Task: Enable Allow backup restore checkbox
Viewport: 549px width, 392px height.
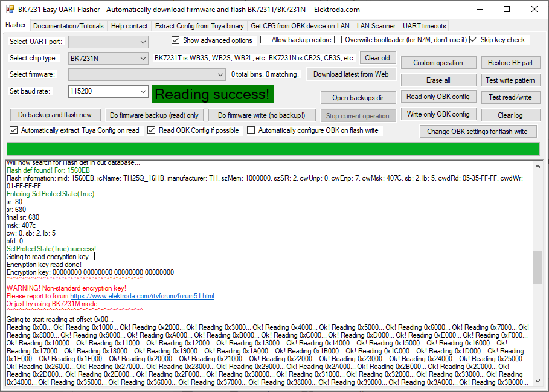Action: click(x=265, y=39)
